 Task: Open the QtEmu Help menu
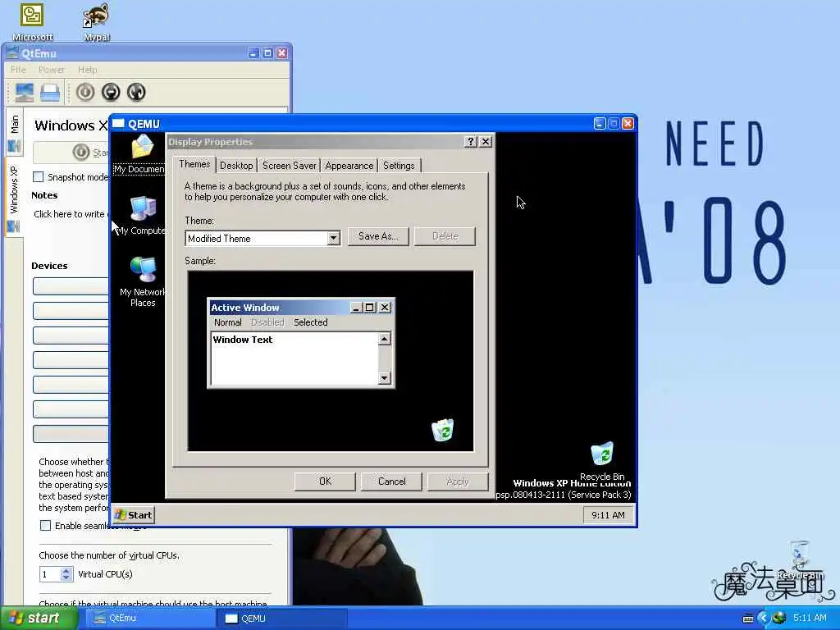pos(87,70)
